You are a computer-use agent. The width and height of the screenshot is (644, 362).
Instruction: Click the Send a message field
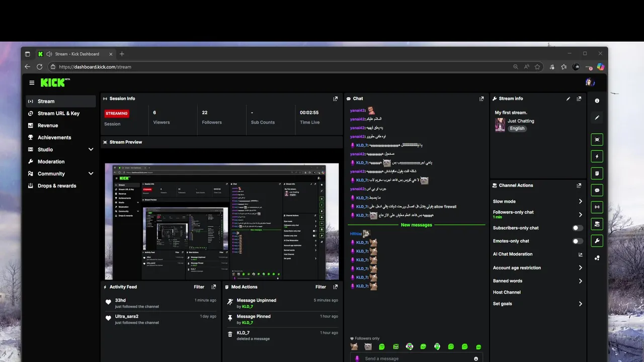click(x=416, y=358)
